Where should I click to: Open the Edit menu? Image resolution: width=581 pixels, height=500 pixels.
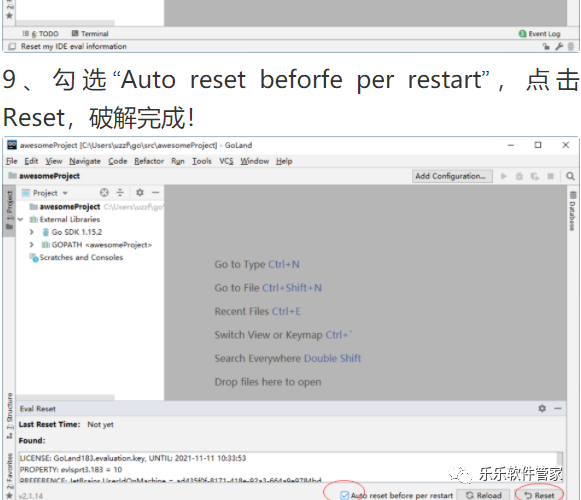pyautogui.click(x=31, y=161)
